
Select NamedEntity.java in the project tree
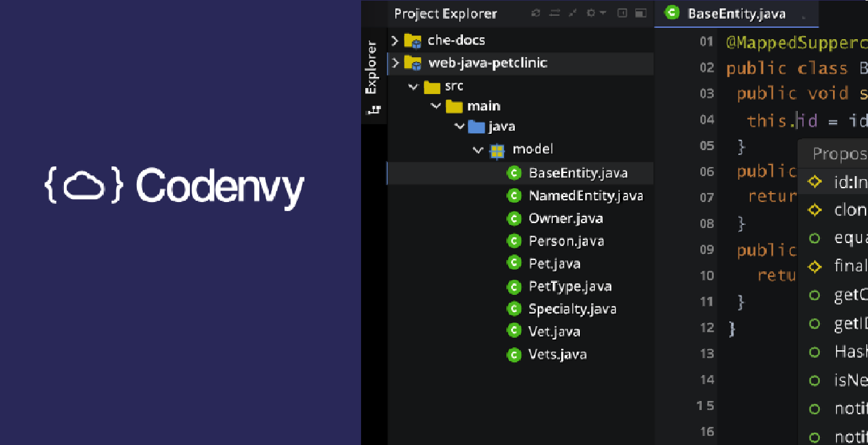586,195
